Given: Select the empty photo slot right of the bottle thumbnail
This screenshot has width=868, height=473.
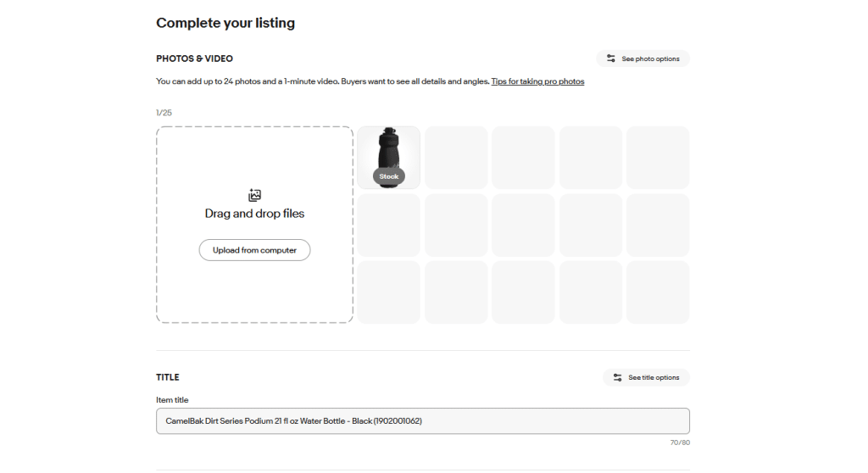Looking at the screenshot, I should [456, 158].
